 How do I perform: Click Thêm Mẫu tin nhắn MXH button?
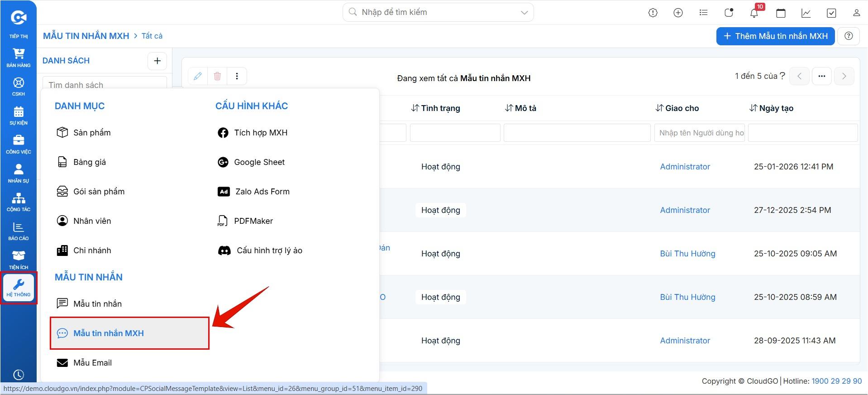(775, 36)
